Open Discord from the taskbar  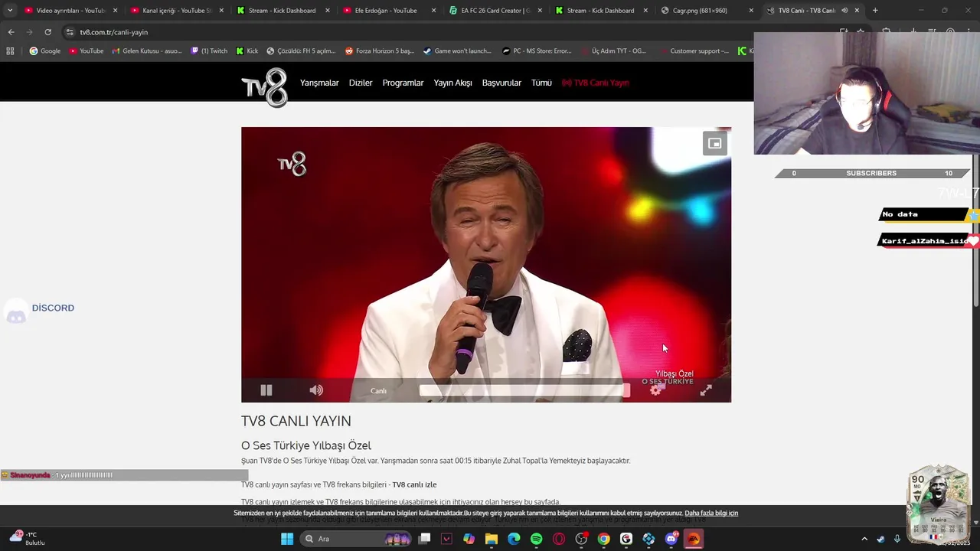(x=671, y=539)
